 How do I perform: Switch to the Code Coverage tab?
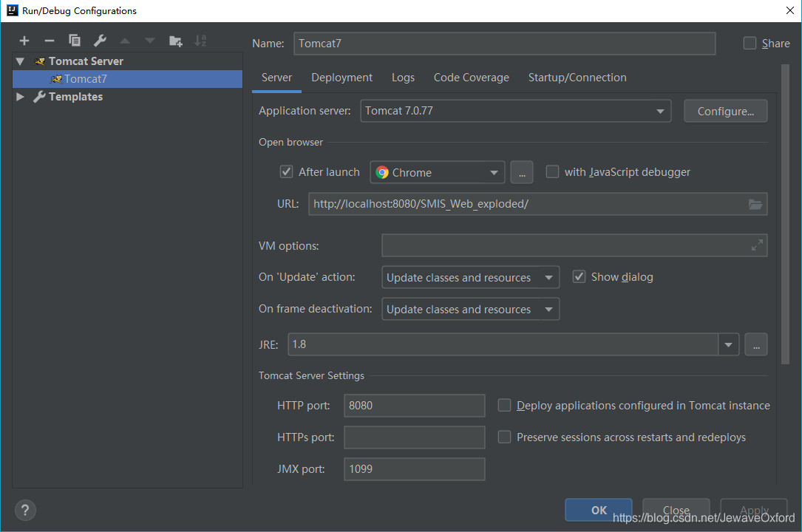tap(471, 78)
